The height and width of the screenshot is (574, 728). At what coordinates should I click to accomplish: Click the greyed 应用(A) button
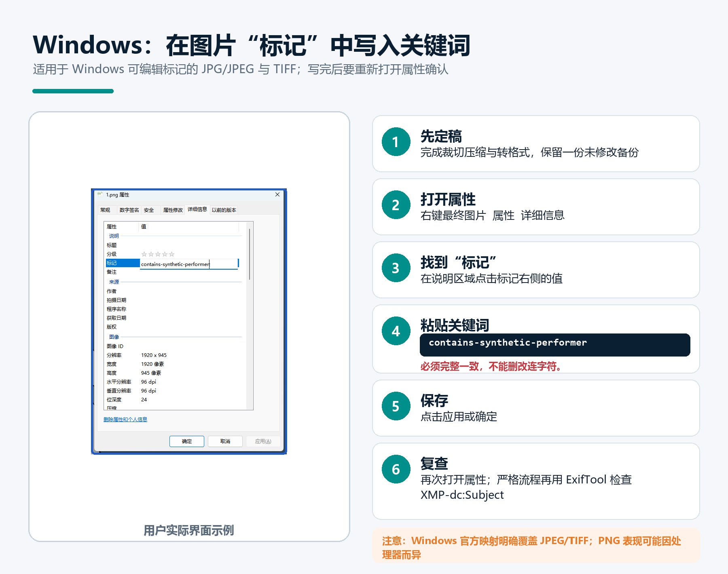click(263, 441)
